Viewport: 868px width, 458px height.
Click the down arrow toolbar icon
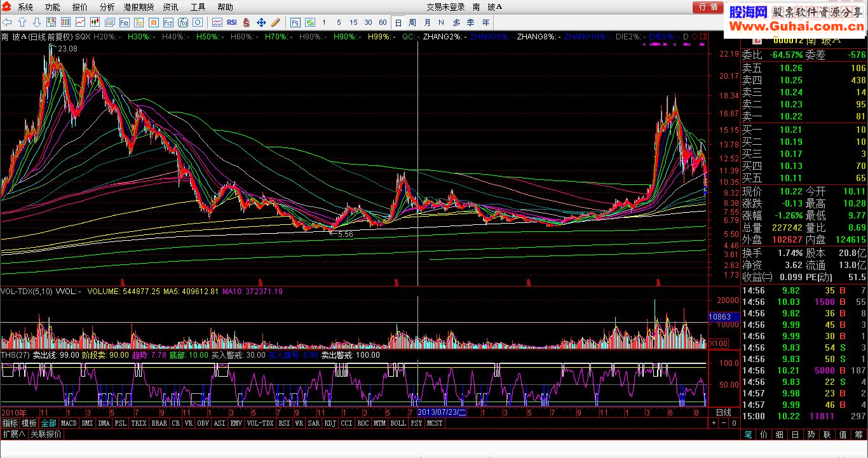pos(36,22)
